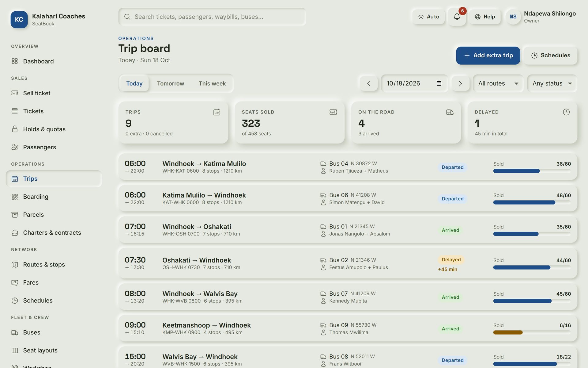588x368 pixels.
Task: Open Fares in the sidebar
Action: tap(54, 283)
